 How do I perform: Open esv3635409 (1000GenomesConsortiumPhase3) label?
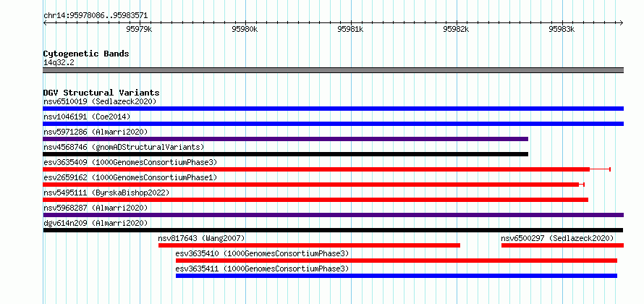[130, 162]
